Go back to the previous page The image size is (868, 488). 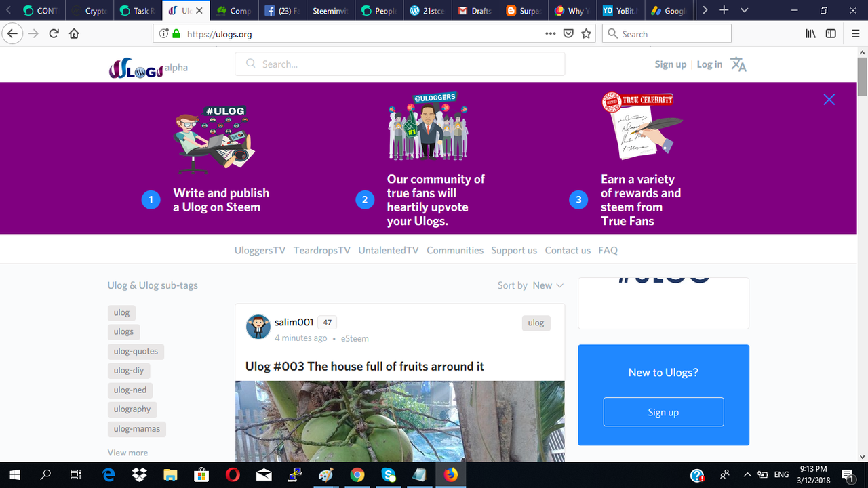12,33
